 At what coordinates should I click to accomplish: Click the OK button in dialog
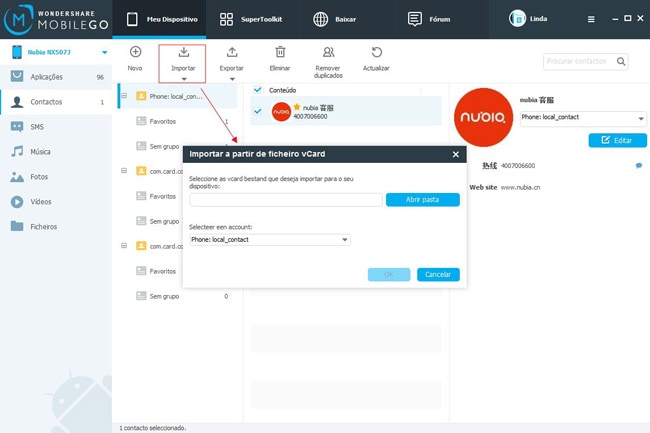(389, 274)
